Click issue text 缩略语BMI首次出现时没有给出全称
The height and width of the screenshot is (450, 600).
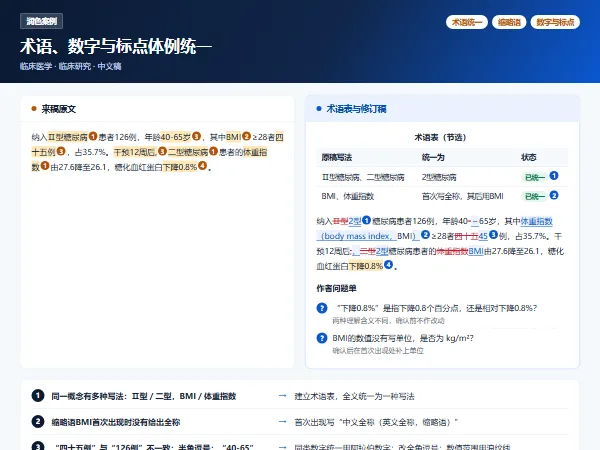click(116, 422)
